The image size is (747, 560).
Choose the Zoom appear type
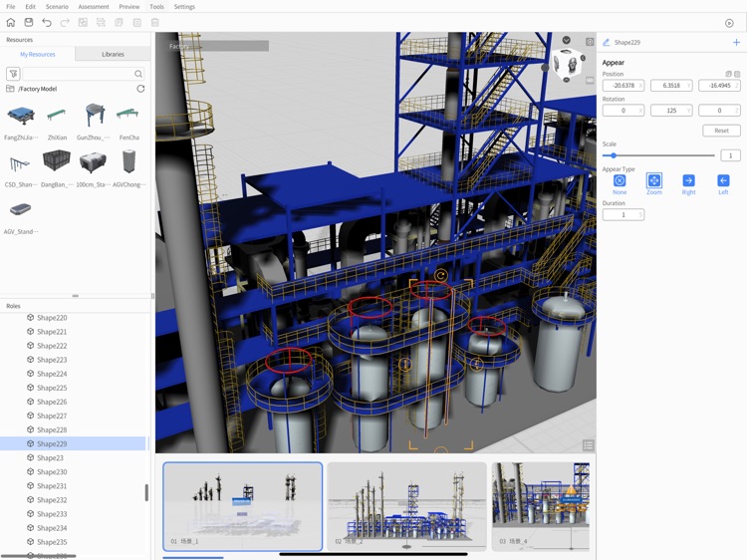(x=654, y=180)
